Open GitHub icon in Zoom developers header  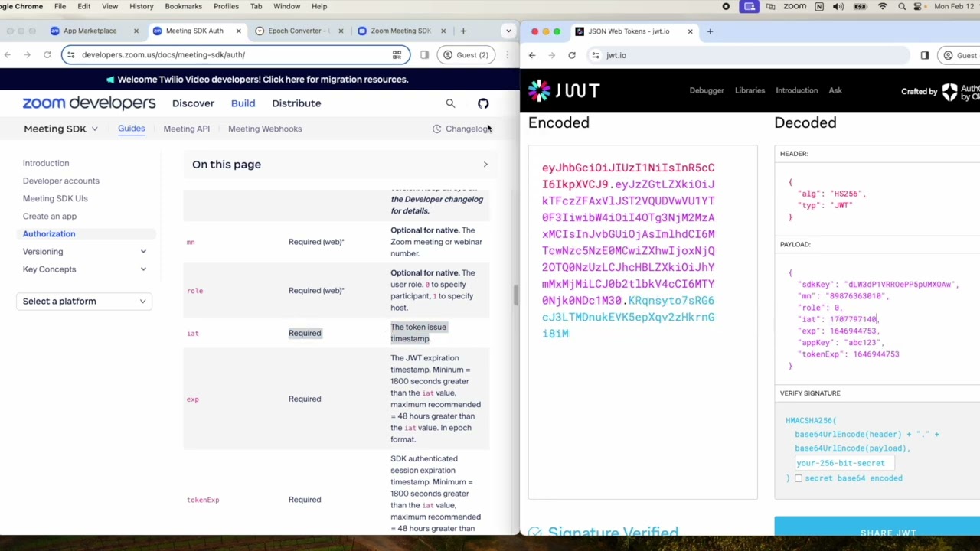[483, 103]
